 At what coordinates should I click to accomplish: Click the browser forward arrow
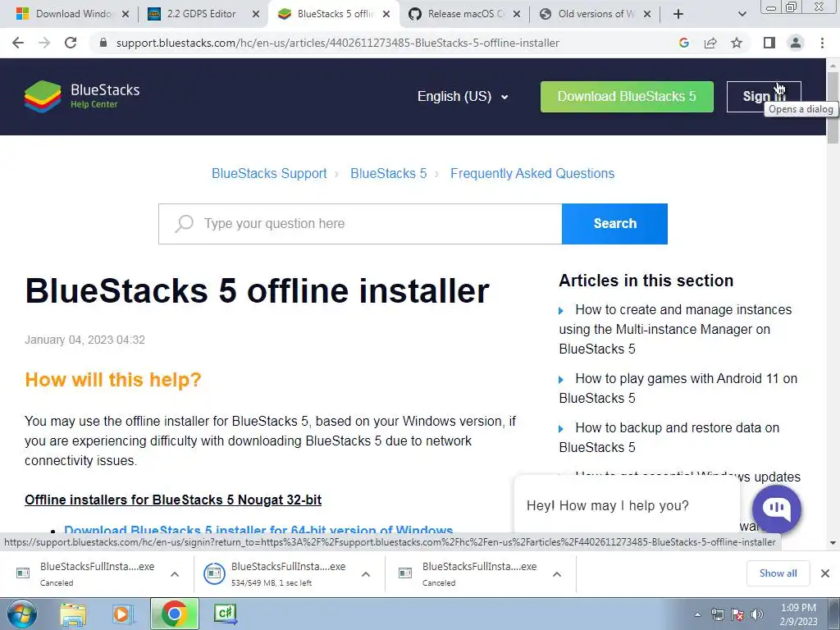(x=44, y=43)
